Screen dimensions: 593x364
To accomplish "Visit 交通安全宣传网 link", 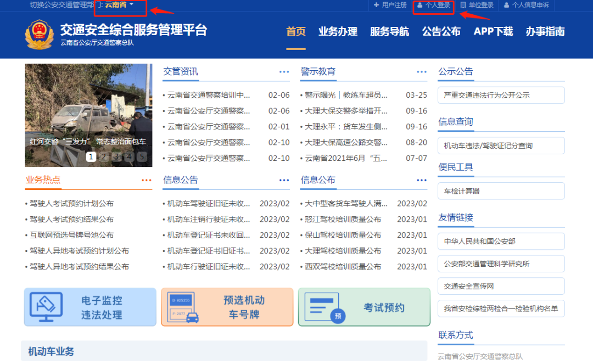I will (501, 286).
